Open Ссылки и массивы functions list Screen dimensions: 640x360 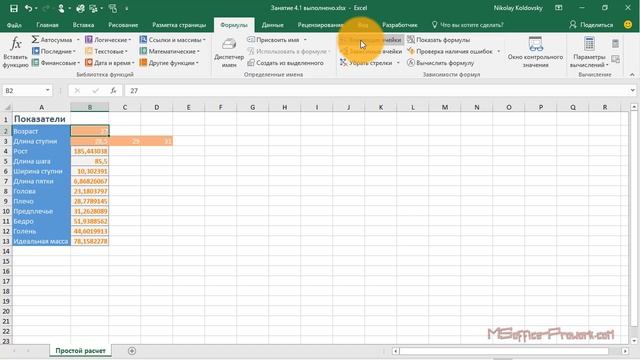tap(172, 40)
